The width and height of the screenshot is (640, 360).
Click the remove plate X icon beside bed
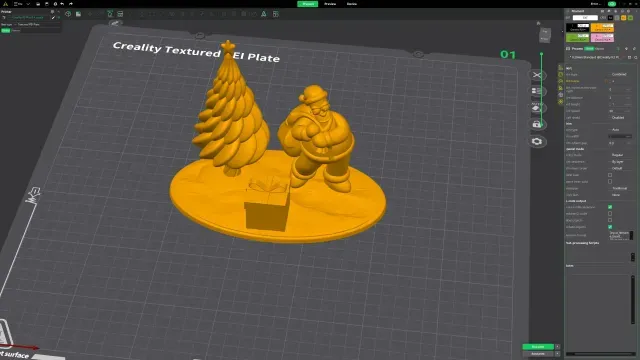click(x=537, y=75)
